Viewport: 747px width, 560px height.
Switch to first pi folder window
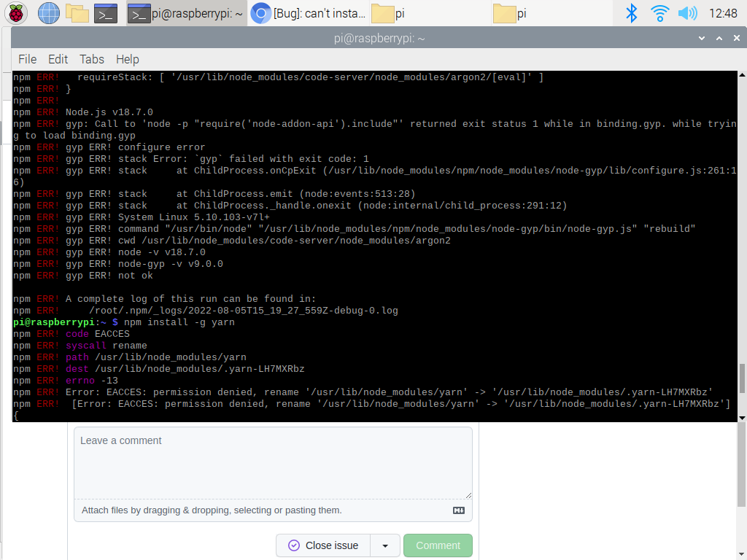point(429,13)
